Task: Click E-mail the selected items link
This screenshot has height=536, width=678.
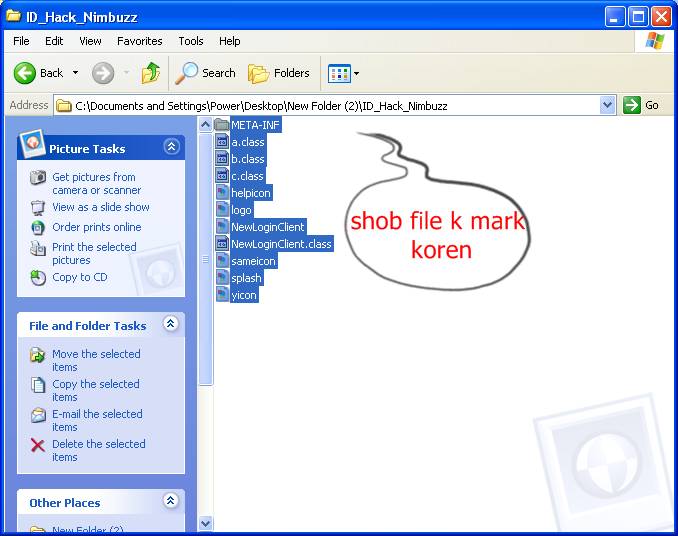Action: tap(97, 420)
